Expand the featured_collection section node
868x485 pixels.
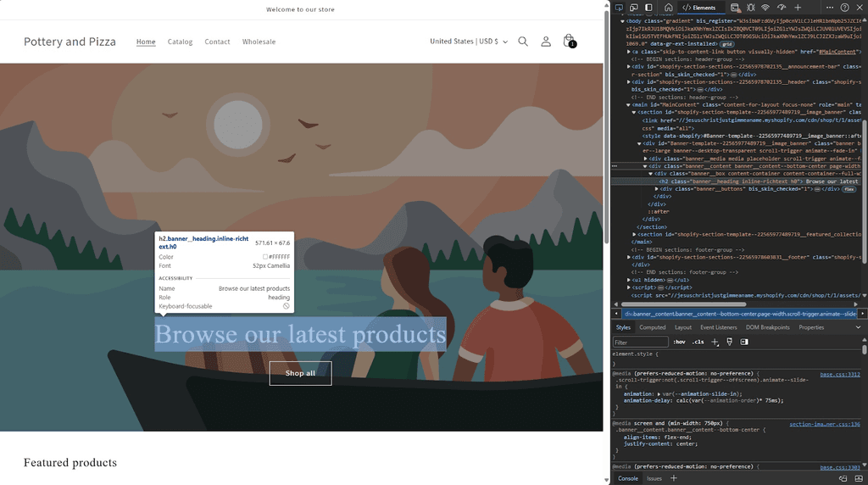634,235
